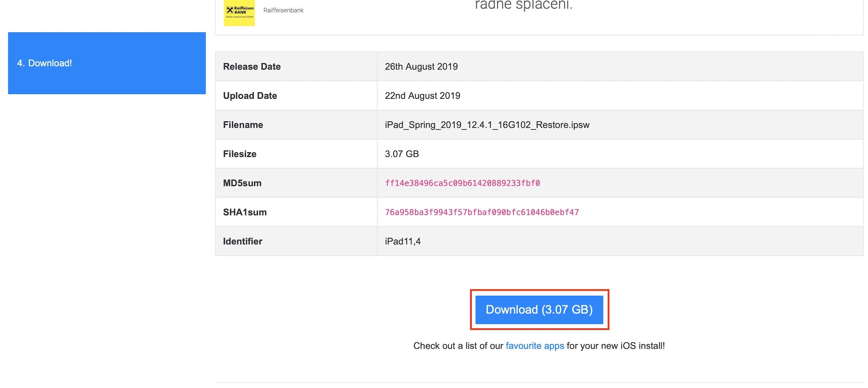
Task: Click the "Identifier" row label
Action: pos(243,241)
